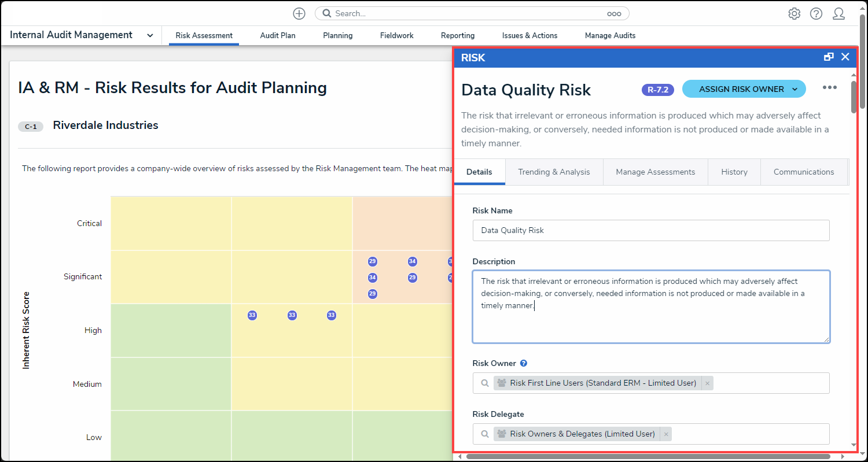Remove Risk First Line Users from Risk Owner
868x462 pixels.
(707, 383)
